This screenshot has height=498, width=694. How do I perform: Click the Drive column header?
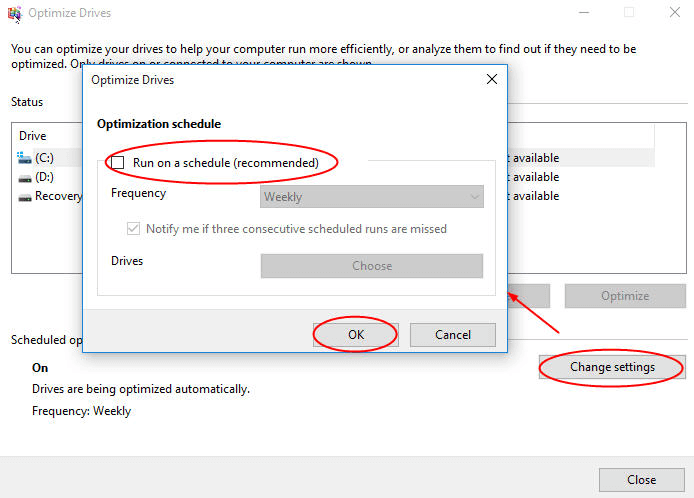pyautogui.click(x=33, y=136)
